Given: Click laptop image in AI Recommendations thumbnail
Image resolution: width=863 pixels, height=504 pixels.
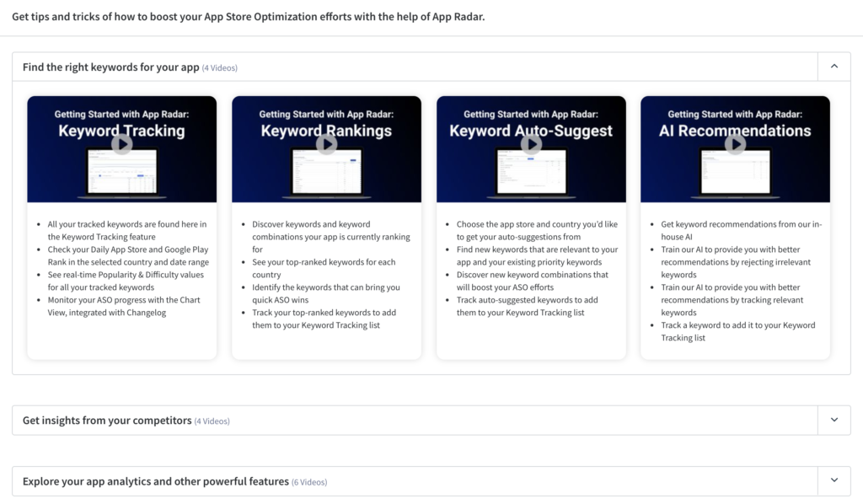Looking at the screenshot, I should coord(735,173).
